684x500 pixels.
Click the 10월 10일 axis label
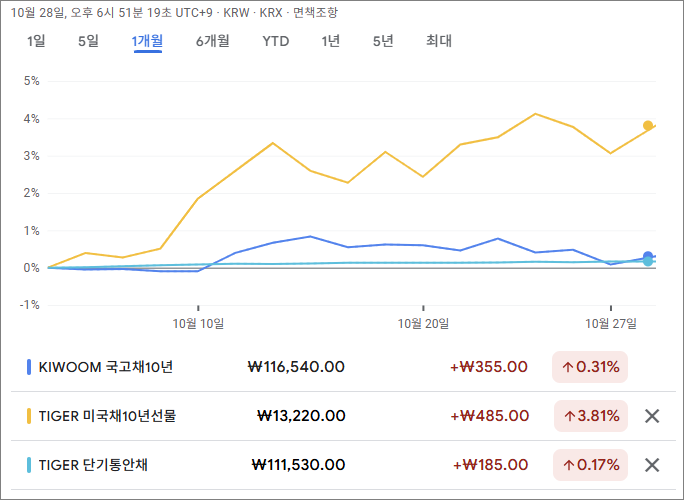click(198, 324)
